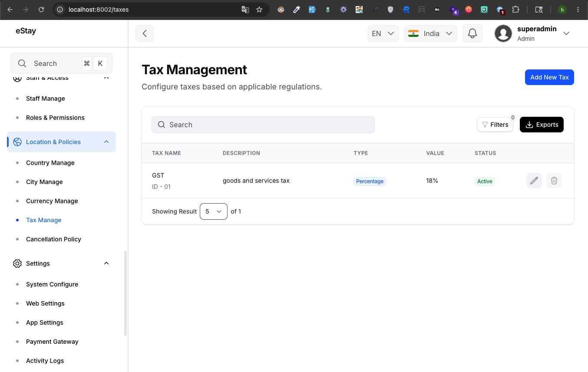Open Cancellation Policy page
The width and height of the screenshot is (588, 372).
pos(54,239)
